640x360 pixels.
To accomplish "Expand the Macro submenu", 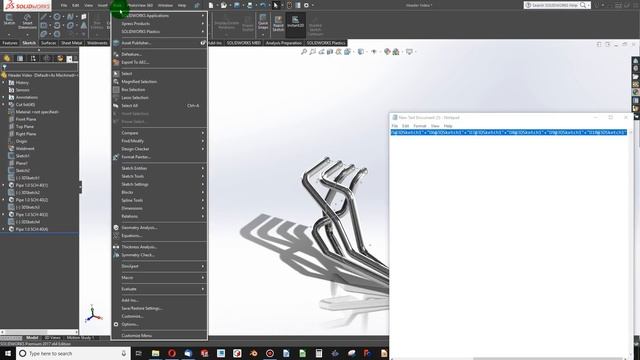I will tap(159, 278).
